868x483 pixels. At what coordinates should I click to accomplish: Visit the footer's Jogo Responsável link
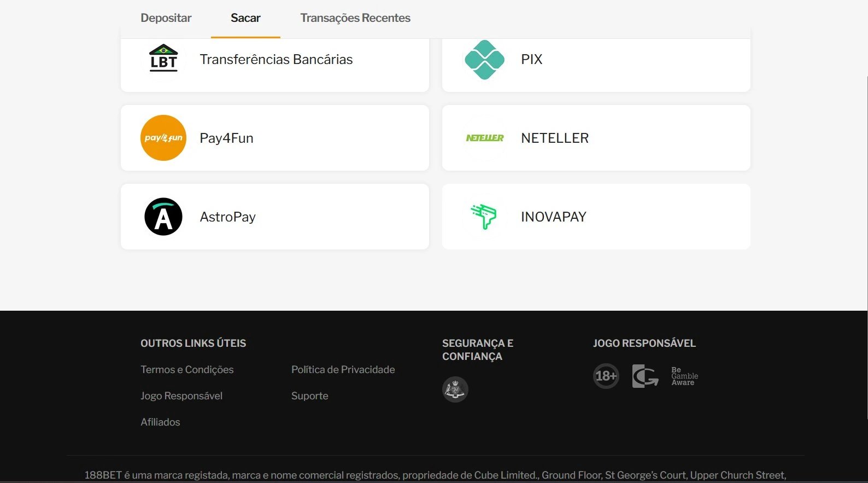(181, 396)
